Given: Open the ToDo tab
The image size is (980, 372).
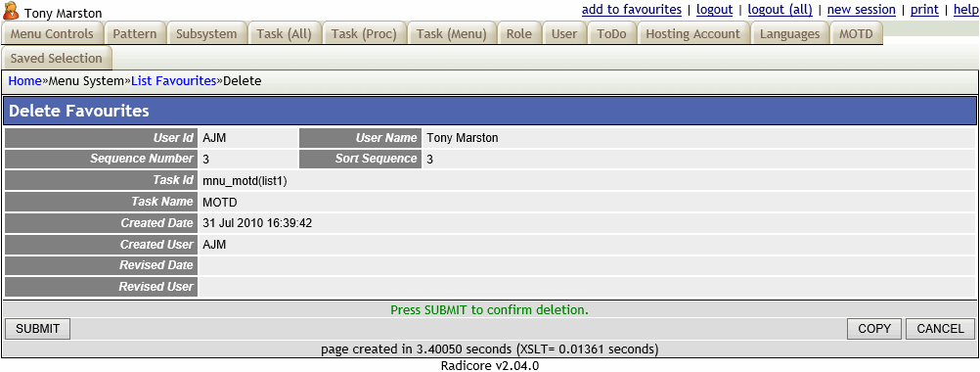Looking at the screenshot, I should pyautogui.click(x=612, y=33).
